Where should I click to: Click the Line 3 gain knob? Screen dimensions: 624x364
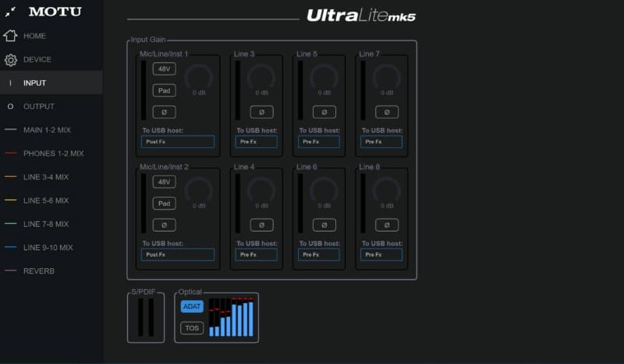click(261, 77)
